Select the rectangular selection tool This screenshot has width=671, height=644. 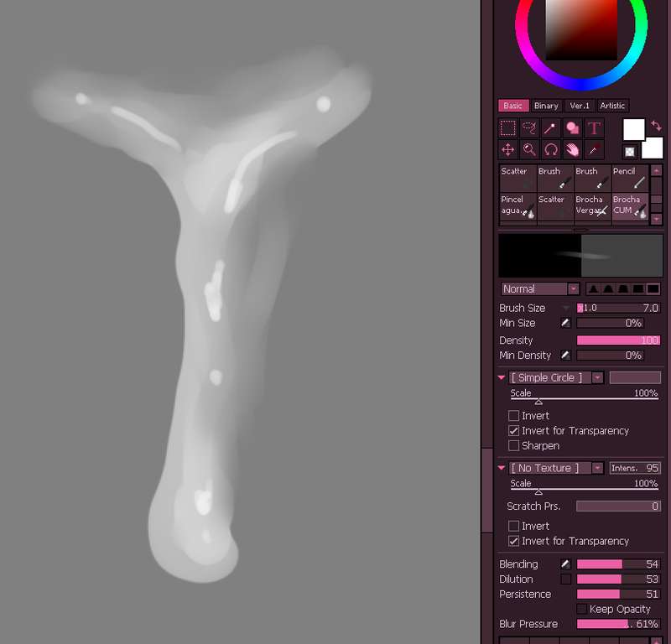508,128
